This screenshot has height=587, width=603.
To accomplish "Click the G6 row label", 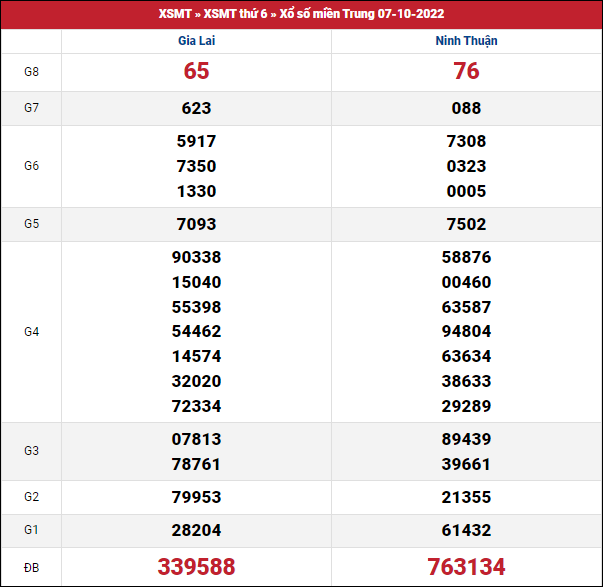I will point(31,166).
